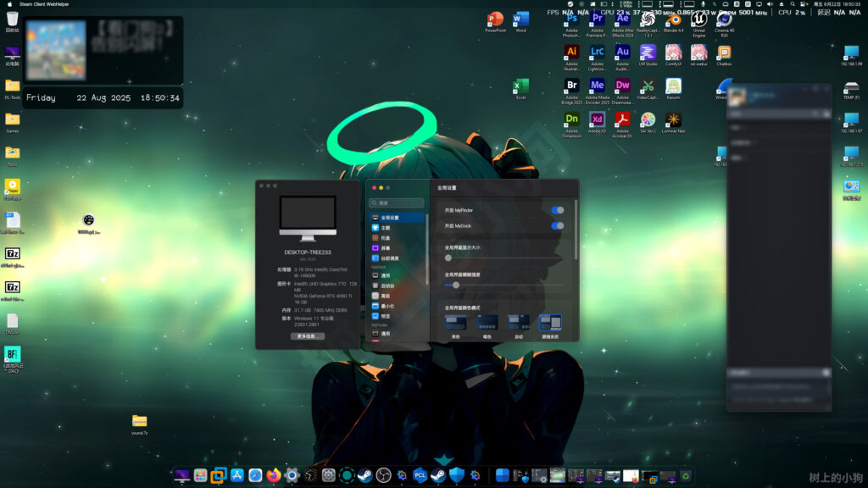Image resolution: width=868 pixels, height=488 pixels.
Task: Pick the 自动 color mode option
Action: tap(519, 325)
